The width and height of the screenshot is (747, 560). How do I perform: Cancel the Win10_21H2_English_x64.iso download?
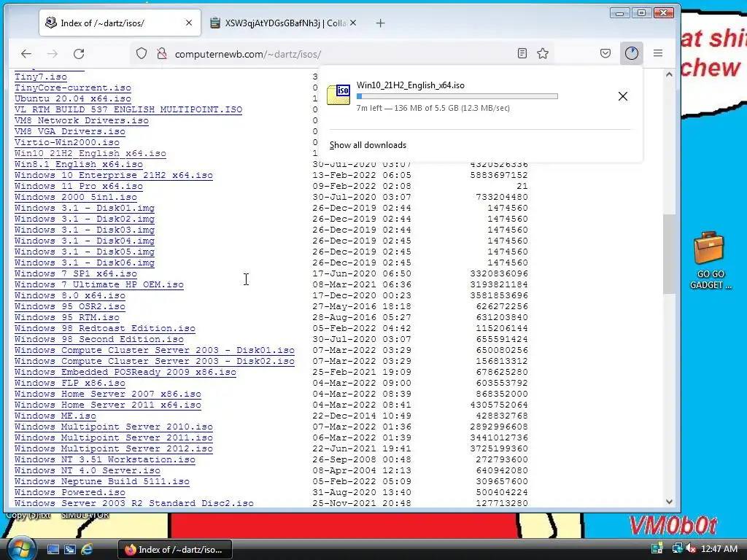tap(623, 96)
